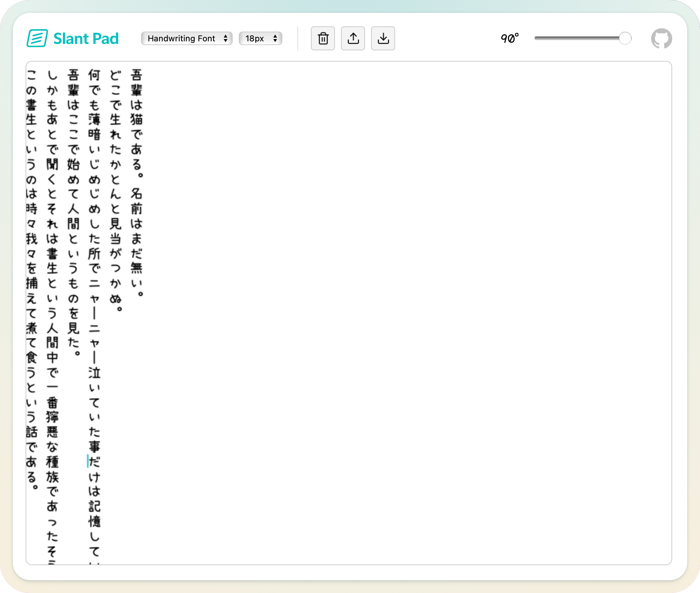Click the trash icon to clear text
Viewport: 700px width, 593px height.
point(323,38)
